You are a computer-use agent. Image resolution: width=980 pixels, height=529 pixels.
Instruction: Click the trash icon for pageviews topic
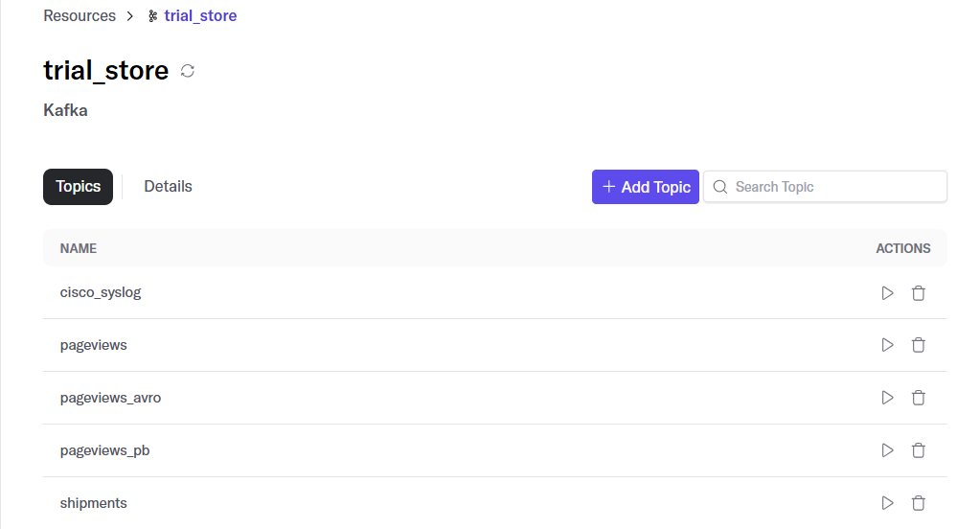tap(918, 345)
